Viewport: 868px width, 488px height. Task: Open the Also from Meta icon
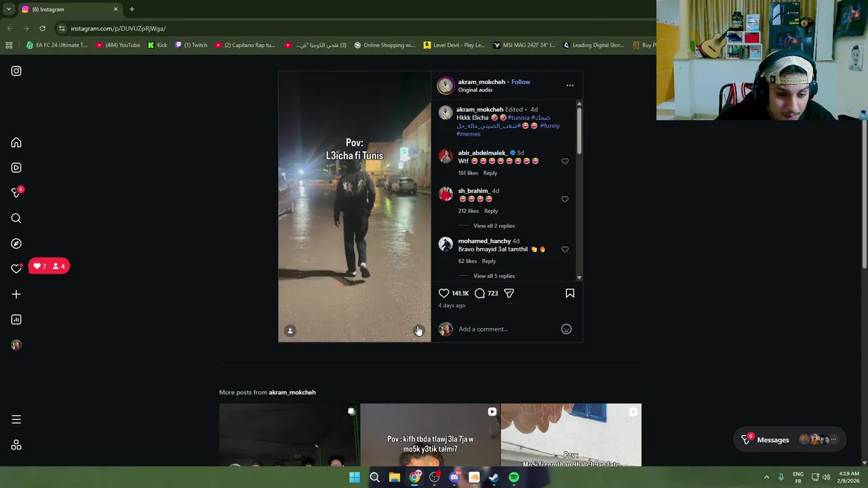[x=16, y=445]
